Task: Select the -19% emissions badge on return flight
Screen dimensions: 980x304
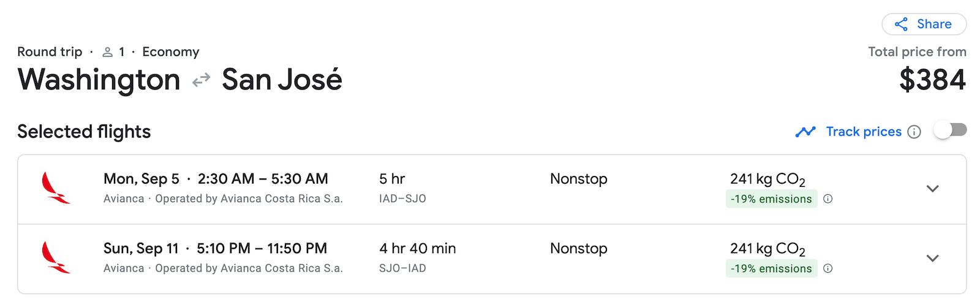Action: click(771, 268)
